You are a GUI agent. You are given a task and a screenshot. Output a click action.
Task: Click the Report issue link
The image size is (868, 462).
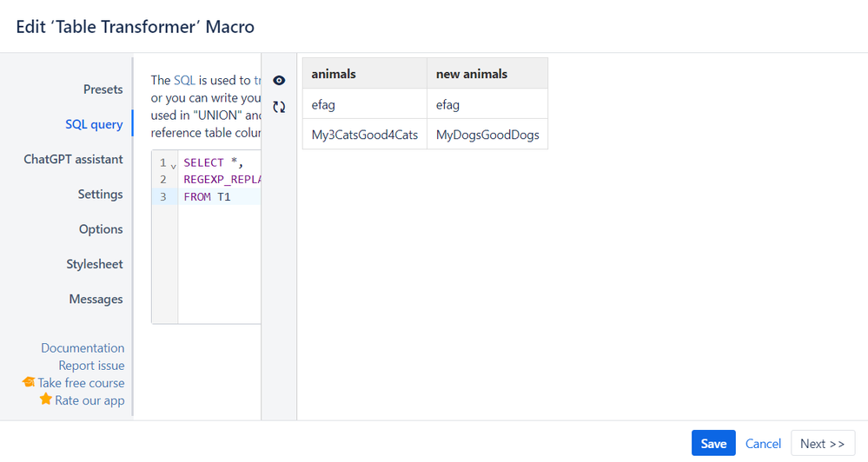pos(91,366)
